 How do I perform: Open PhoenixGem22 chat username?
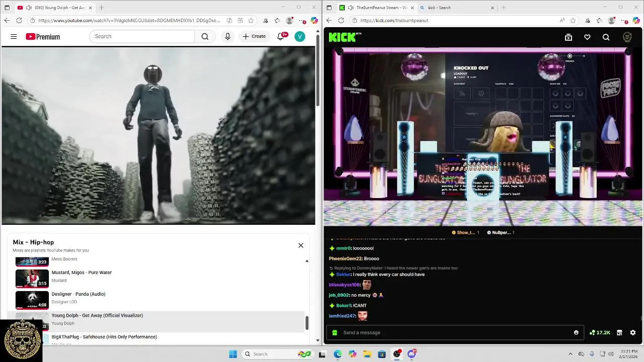point(345,258)
